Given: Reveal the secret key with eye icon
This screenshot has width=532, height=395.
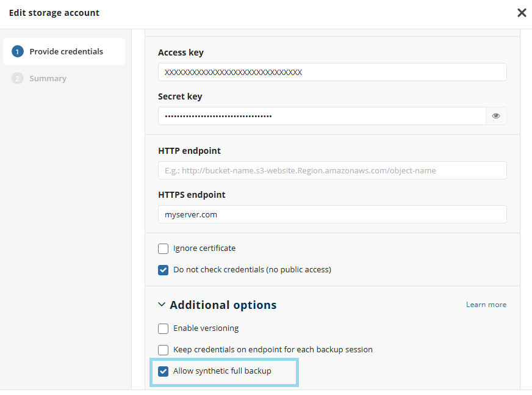Looking at the screenshot, I should coord(496,116).
